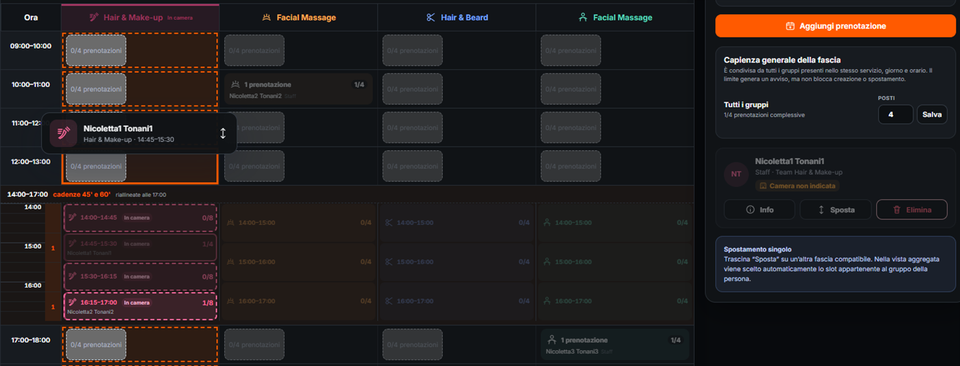Viewport: 960px width, 366px height.
Task: Click the trash icon in Elimina button
Action: point(896,209)
